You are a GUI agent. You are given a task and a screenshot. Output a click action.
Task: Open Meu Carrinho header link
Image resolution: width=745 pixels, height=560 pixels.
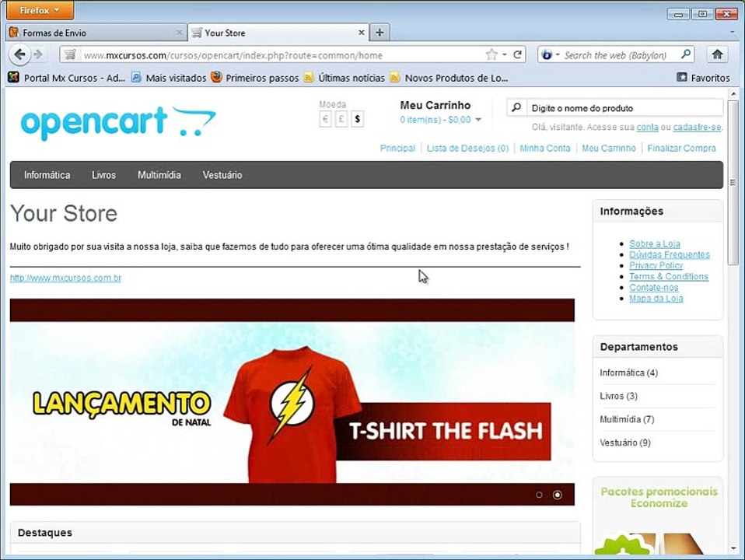(609, 149)
